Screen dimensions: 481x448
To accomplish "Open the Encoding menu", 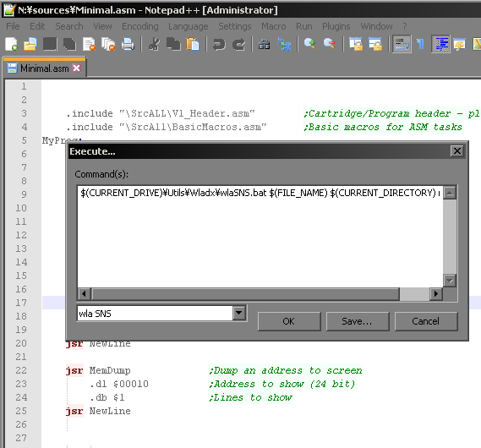I will point(140,26).
